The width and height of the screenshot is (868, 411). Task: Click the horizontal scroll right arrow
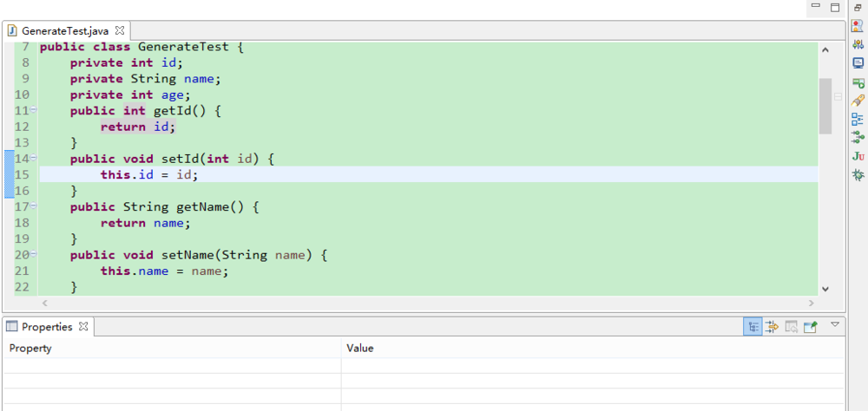(812, 303)
